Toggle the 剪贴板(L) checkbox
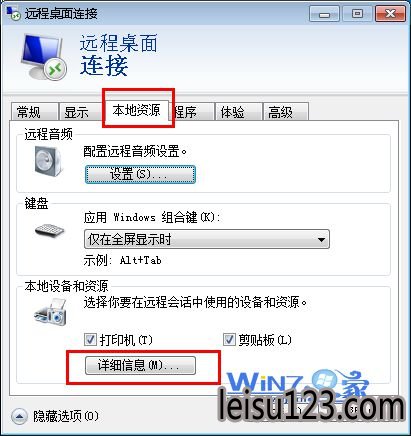Image resolution: width=411 pixels, height=436 pixels. 229,340
